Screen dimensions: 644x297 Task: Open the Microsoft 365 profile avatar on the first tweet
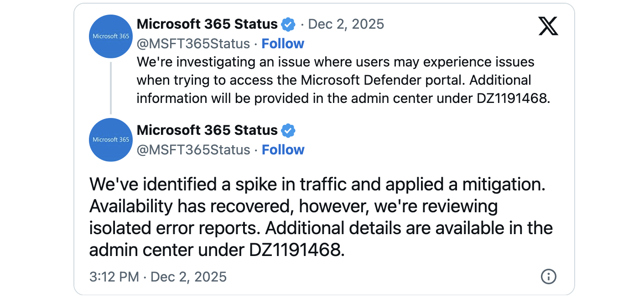(110, 36)
